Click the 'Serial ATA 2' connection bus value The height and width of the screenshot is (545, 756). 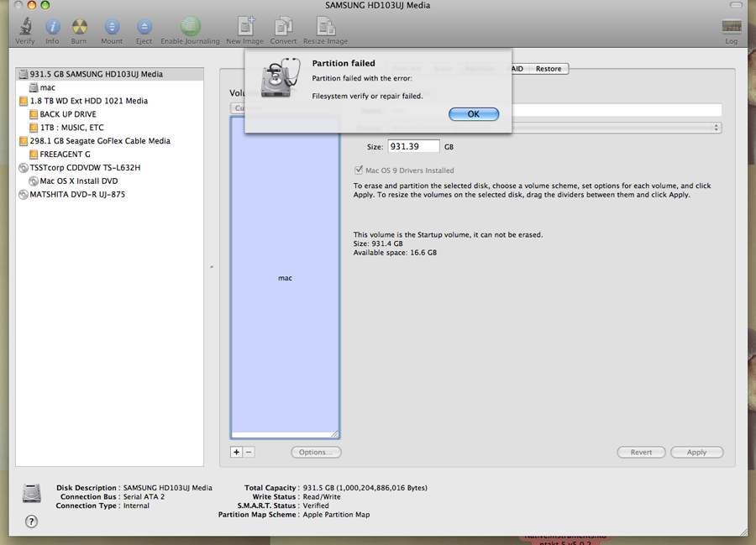[x=144, y=497]
